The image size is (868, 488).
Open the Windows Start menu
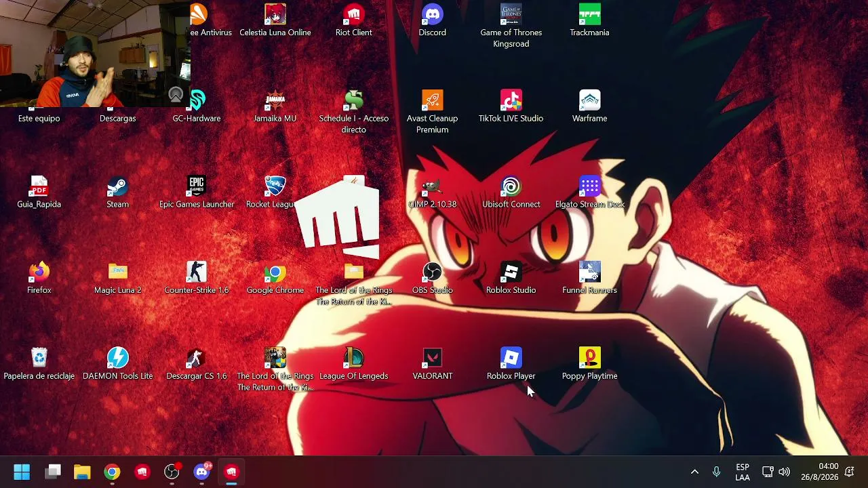22,472
